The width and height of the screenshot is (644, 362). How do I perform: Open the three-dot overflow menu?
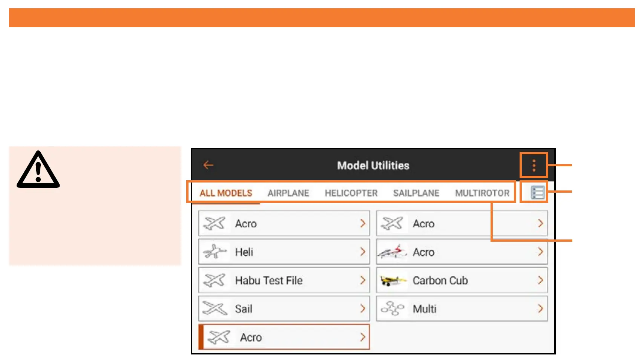pyautogui.click(x=534, y=166)
